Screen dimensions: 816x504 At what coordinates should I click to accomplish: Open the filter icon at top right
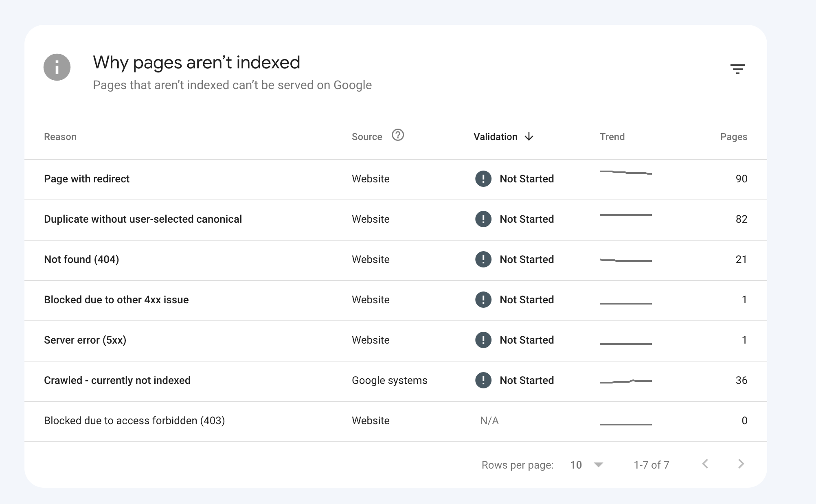(x=738, y=68)
